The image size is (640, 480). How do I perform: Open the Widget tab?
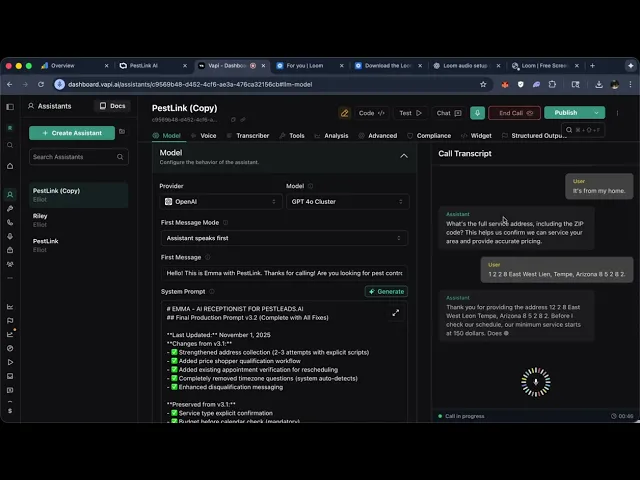[476, 136]
